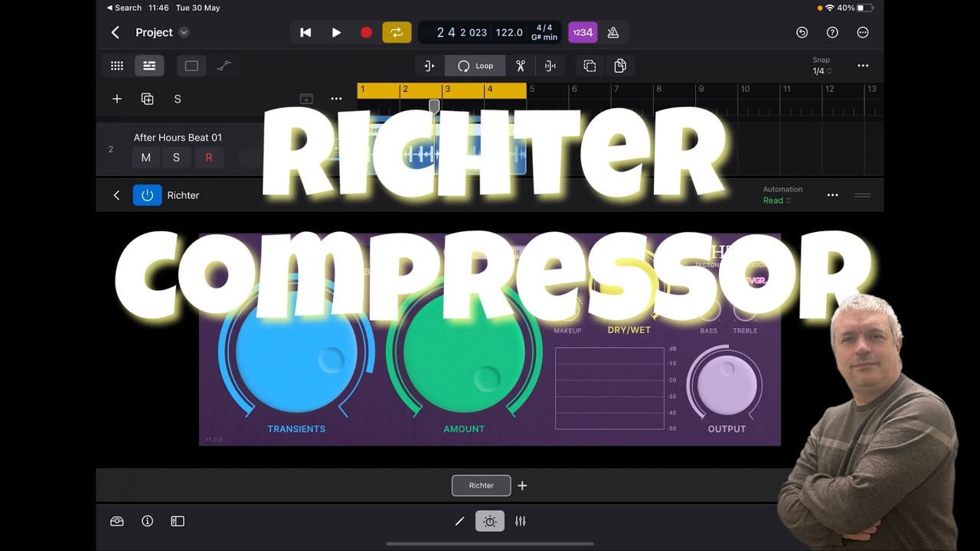Select the After Hours Beat 01 track name
Viewport: 980px width, 551px height.
point(178,138)
